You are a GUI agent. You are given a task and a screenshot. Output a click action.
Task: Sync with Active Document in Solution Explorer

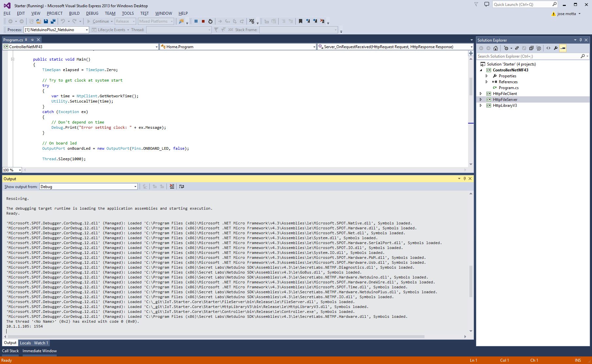point(517,48)
